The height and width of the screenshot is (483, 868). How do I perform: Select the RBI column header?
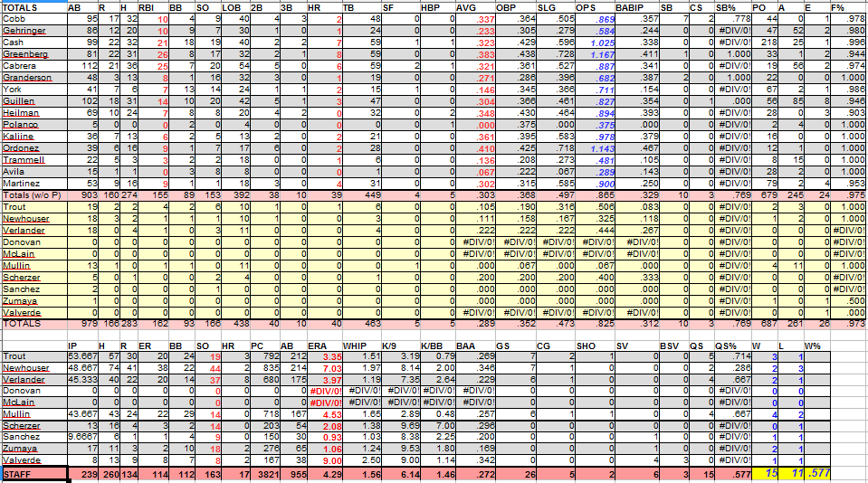[152, 8]
